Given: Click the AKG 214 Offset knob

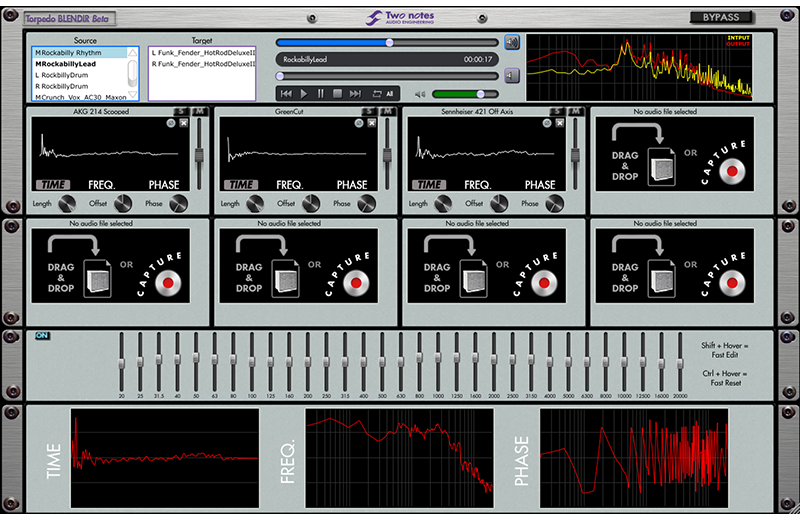Looking at the screenshot, I should pos(123,204).
